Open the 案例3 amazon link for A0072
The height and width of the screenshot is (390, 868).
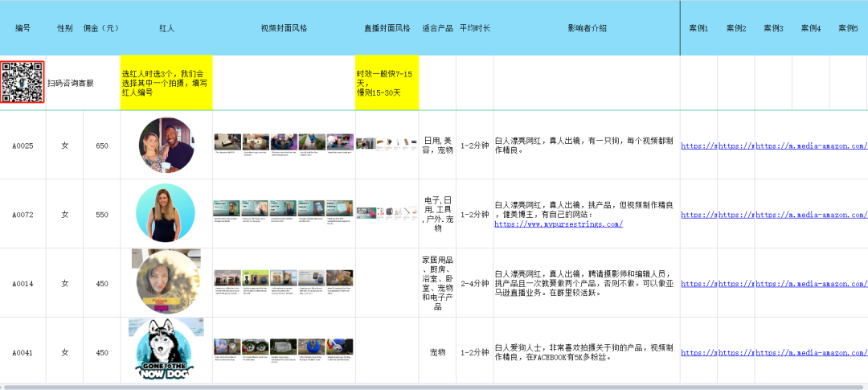(x=812, y=215)
